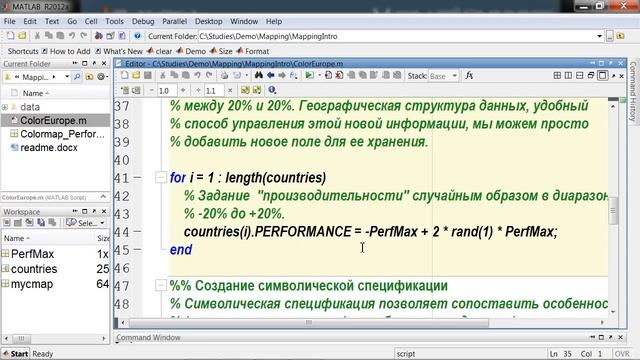Click the Start button
The width and height of the screenshot is (640, 360).
pyautogui.click(x=15, y=353)
